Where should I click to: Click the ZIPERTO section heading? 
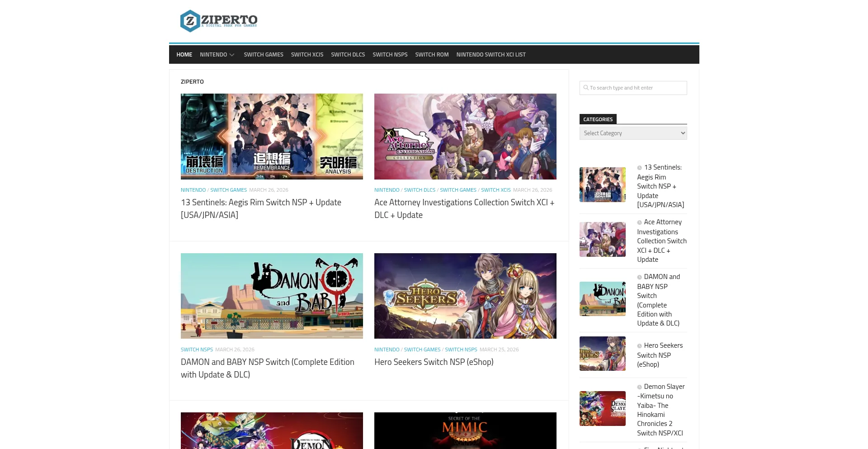point(192,82)
